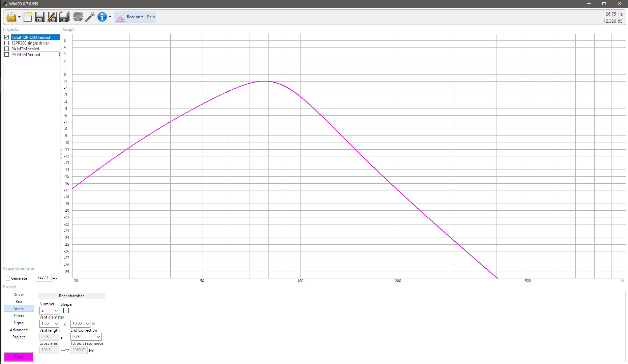628x364 pixels.
Task: Expand the info icon dropdown arrow
Action: coord(110,17)
